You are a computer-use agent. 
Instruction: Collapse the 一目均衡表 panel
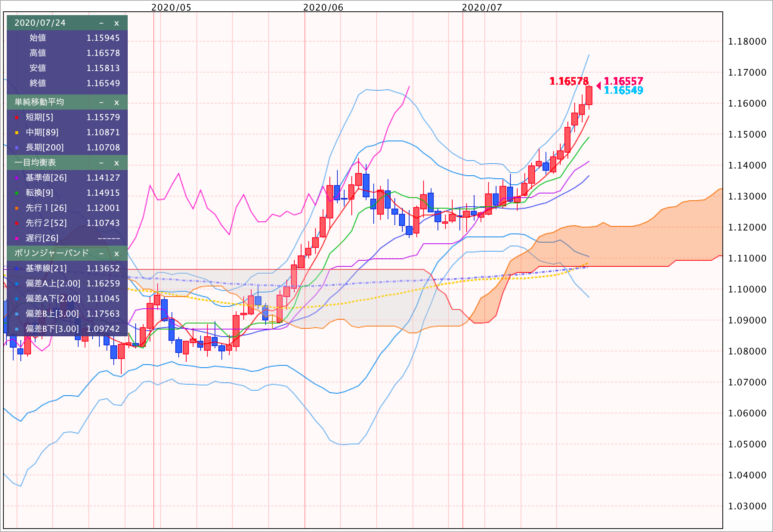pos(101,163)
